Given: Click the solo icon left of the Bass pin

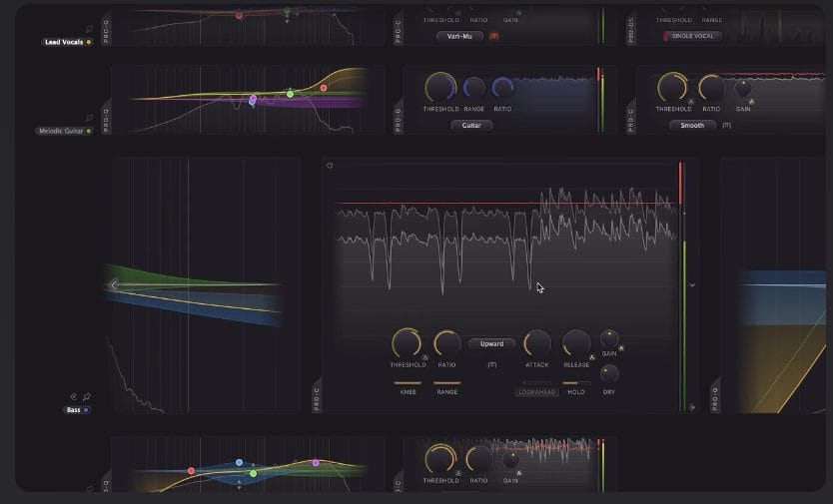Looking at the screenshot, I should pyautogui.click(x=73, y=396).
